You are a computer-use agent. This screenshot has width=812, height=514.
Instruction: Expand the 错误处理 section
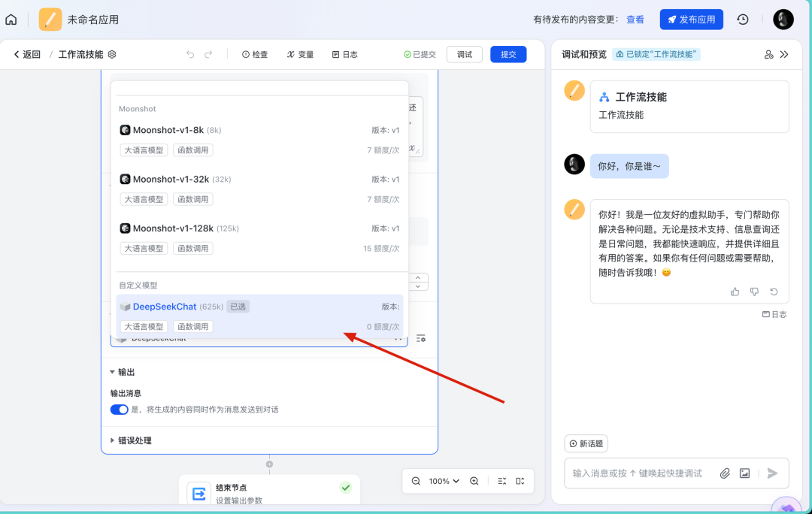point(112,440)
